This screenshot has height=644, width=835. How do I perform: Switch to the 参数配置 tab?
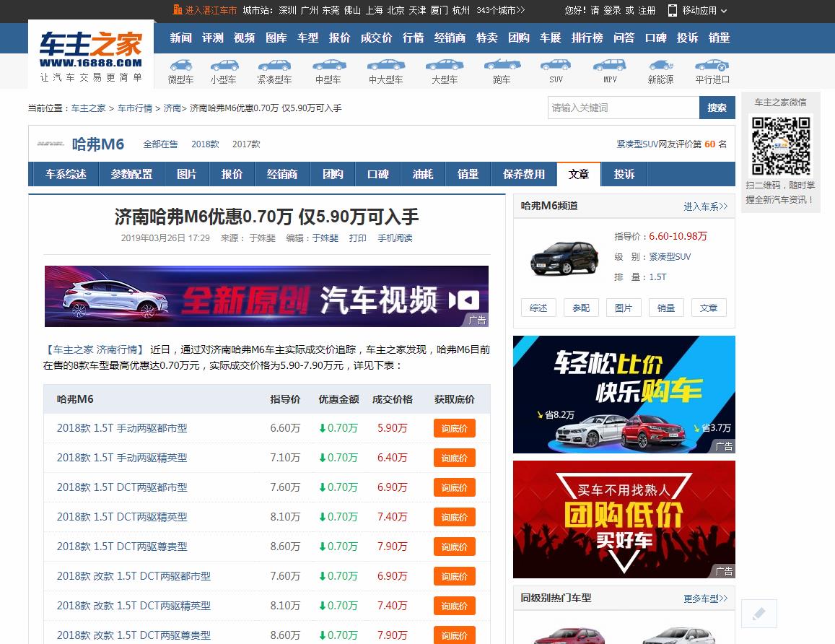pyautogui.click(x=131, y=174)
